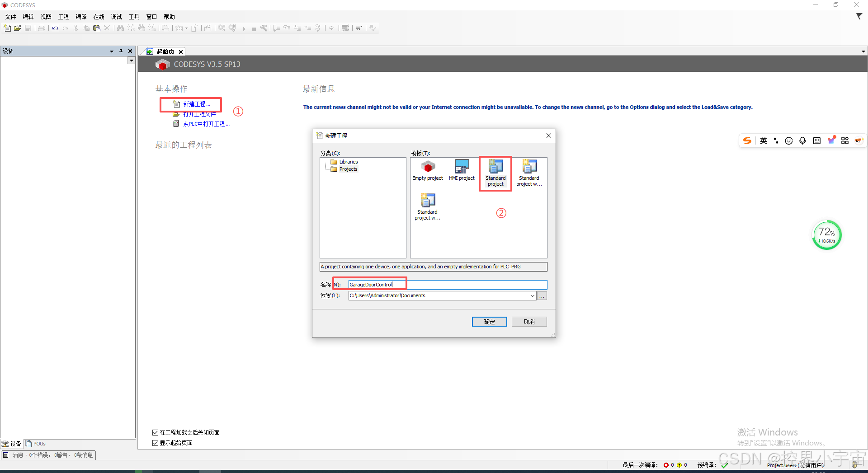Open the 文件 menu
This screenshot has width=868, height=473.
(x=10, y=17)
